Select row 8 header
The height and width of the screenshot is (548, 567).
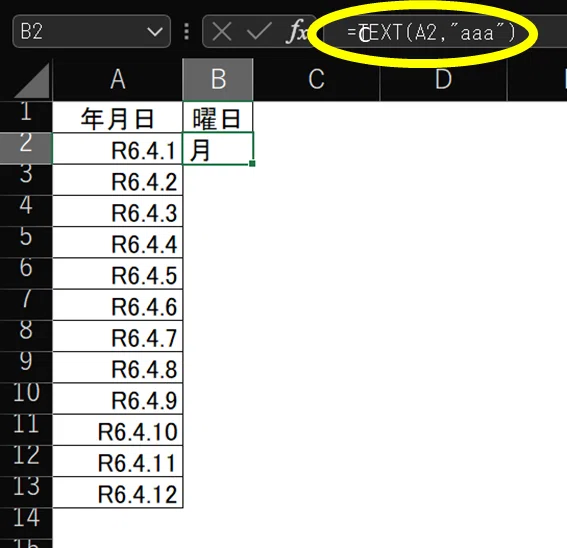(x=26, y=335)
